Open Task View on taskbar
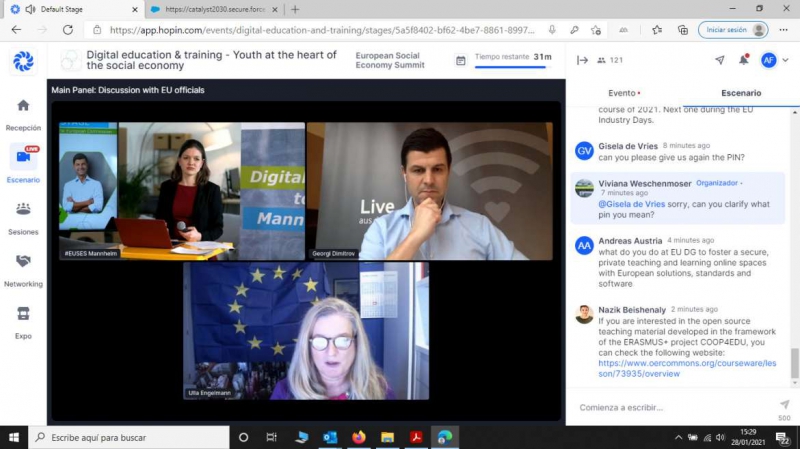The height and width of the screenshot is (449, 800). 271,437
